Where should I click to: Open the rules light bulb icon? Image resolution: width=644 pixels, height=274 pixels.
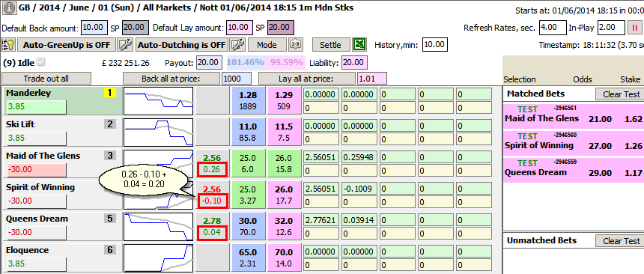(9, 45)
